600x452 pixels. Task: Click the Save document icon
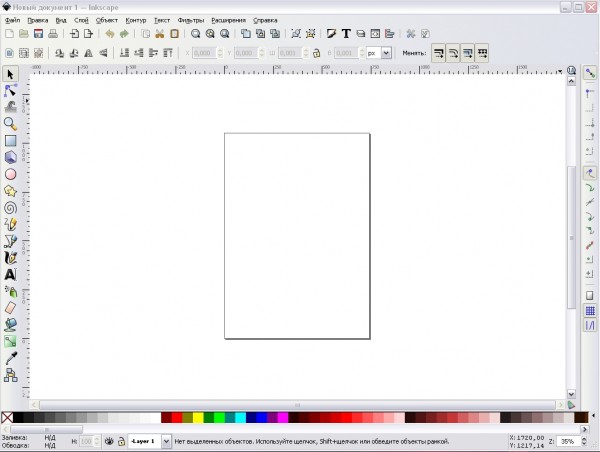(x=38, y=34)
